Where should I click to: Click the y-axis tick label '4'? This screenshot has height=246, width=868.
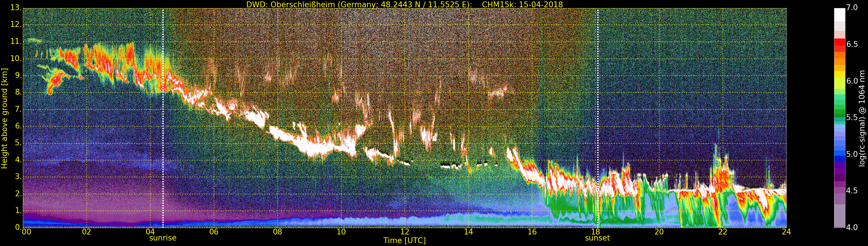pyautogui.click(x=19, y=160)
